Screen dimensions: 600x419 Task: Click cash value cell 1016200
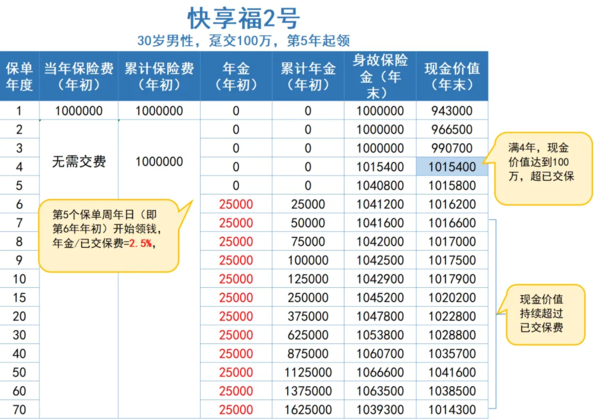pos(452,204)
